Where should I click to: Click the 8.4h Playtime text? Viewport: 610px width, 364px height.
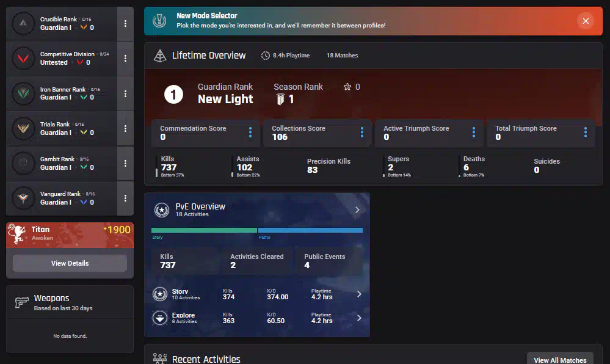[291, 56]
